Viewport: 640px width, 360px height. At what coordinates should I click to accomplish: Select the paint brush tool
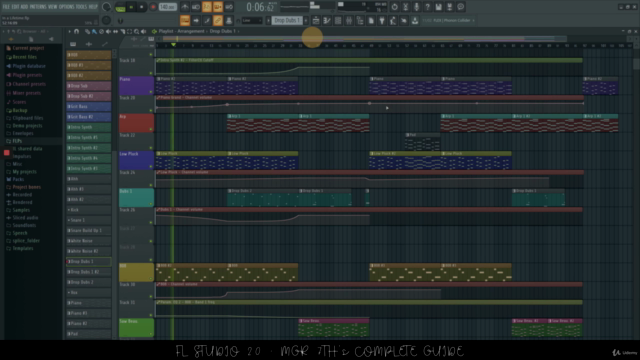tap(94, 31)
